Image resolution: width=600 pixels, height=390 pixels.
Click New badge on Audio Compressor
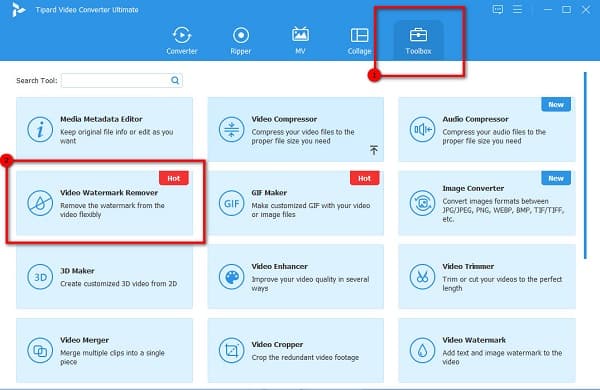tap(556, 104)
